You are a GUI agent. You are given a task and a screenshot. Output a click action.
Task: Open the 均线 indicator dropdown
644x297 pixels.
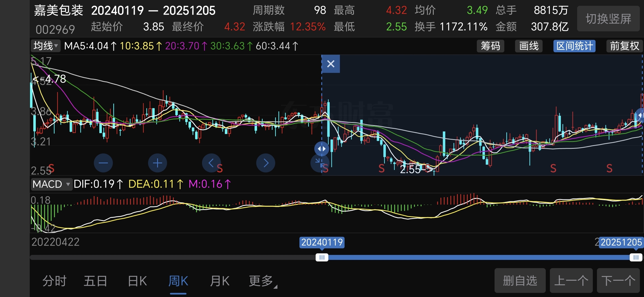[46, 46]
